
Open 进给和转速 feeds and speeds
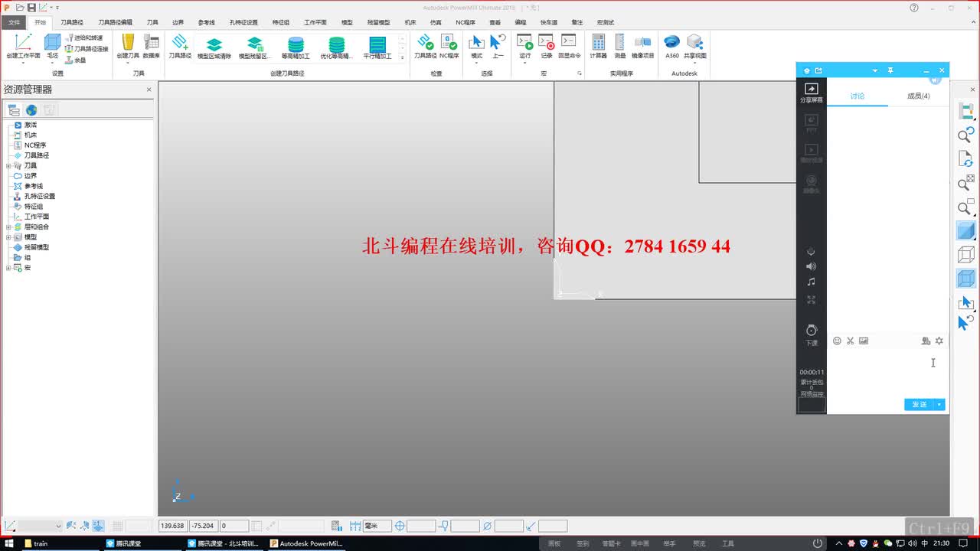(x=84, y=37)
